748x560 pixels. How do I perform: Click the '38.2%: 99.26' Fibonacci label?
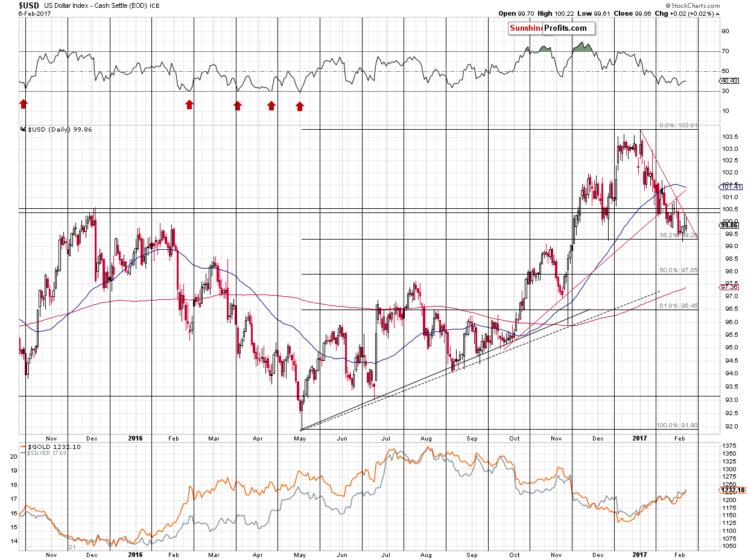678,235
